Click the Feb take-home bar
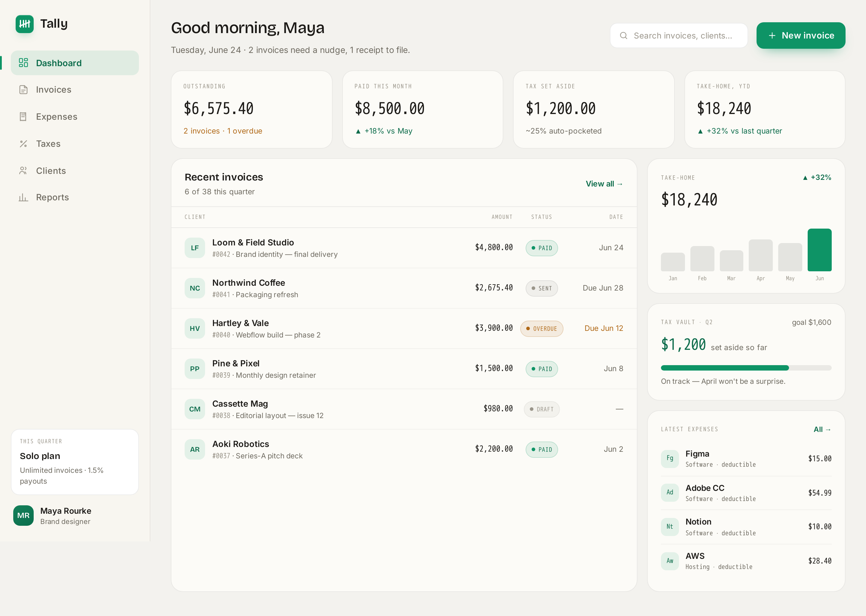Screen dimensions: 866x616 [x=702, y=259]
